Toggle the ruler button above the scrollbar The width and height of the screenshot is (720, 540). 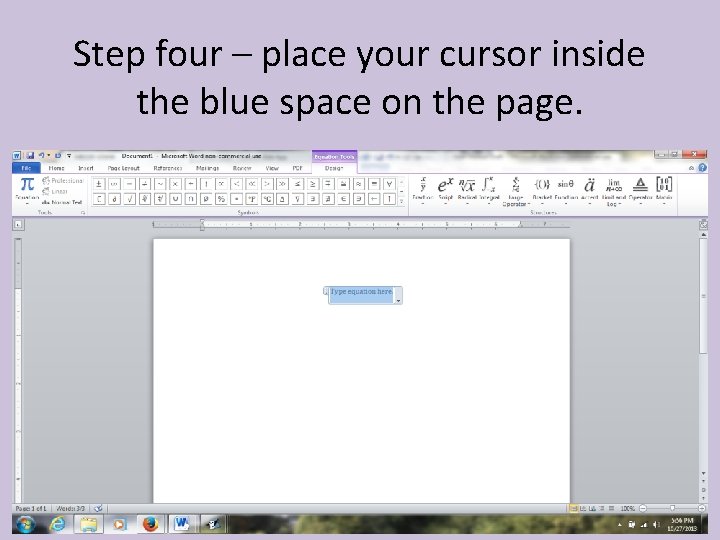(703, 225)
